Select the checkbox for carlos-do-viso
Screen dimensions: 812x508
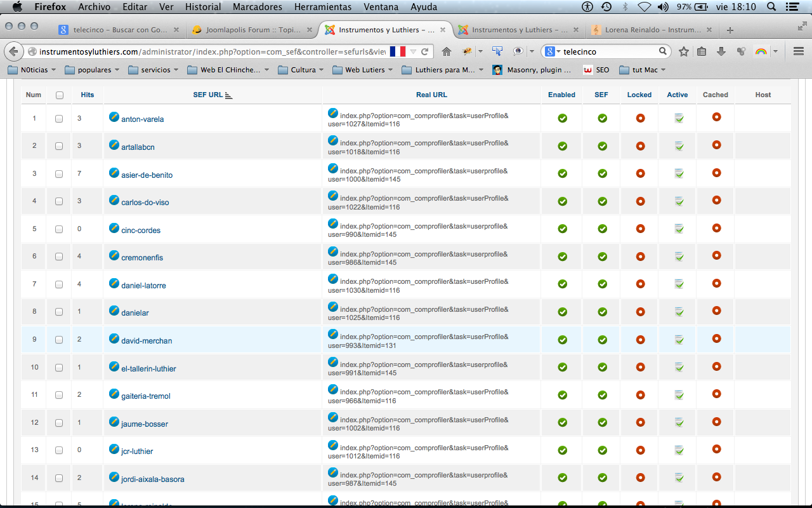(59, 201)
